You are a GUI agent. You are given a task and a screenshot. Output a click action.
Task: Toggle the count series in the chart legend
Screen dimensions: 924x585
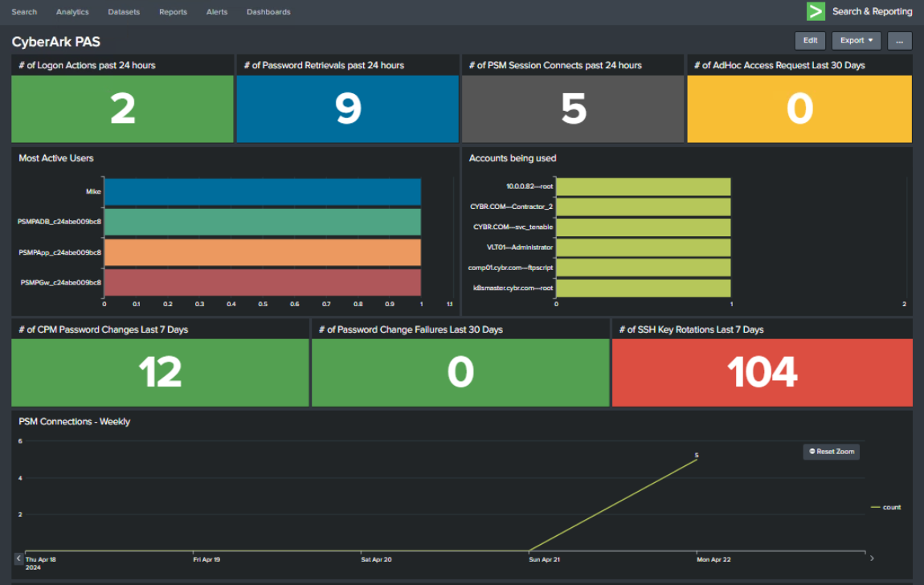coord(892,507)
